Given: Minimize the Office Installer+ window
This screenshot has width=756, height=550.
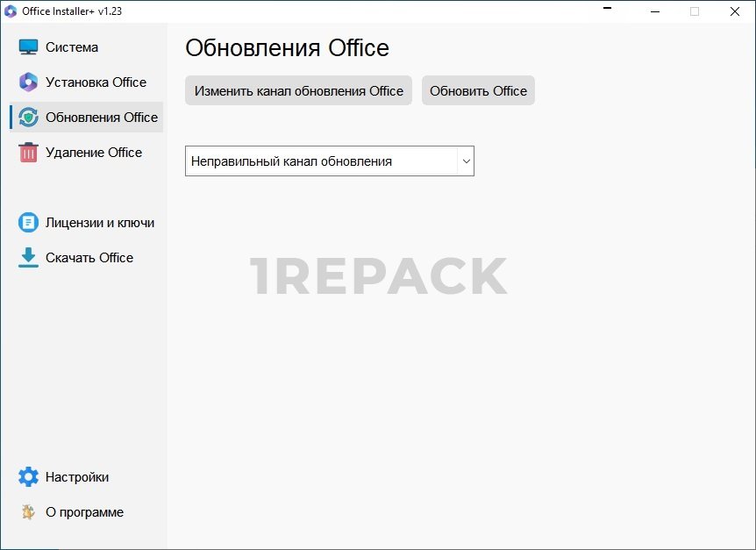Looking at the screenshot, I should (x=655, y=11).
